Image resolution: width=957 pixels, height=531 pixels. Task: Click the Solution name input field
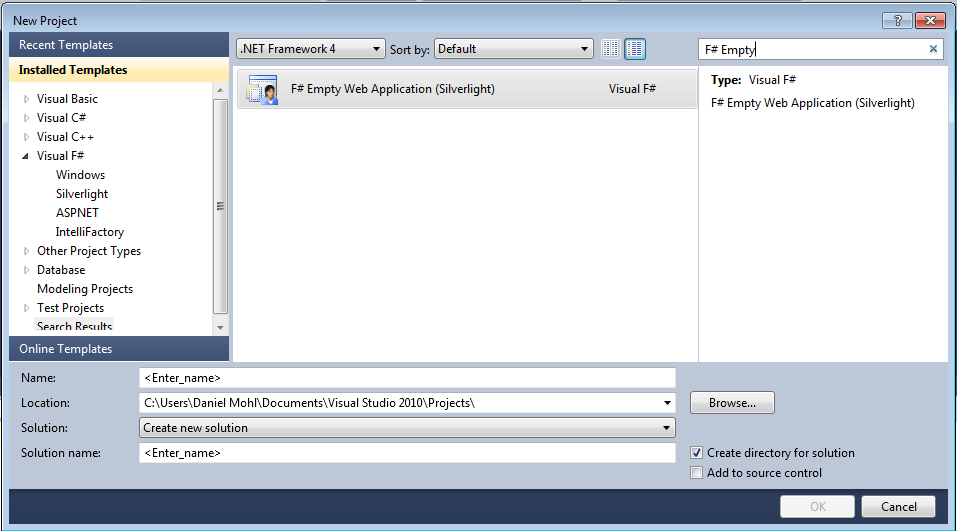click(x=407, y=453)
